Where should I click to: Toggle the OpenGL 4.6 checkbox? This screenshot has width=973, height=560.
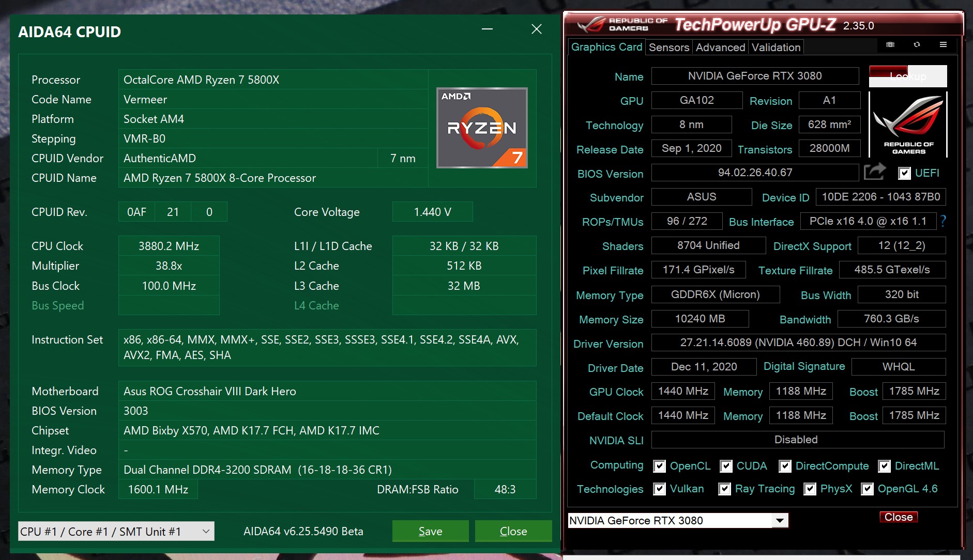(867, 489)
